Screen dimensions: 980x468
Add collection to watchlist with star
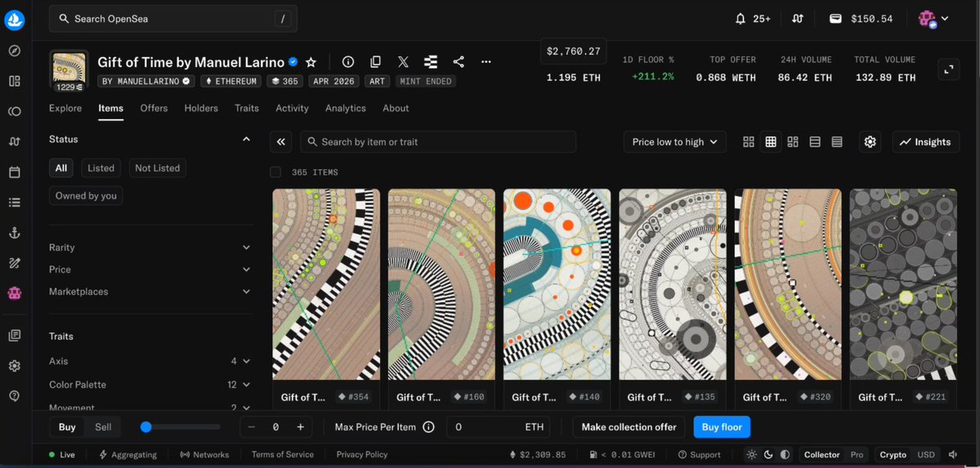[311, 62]
